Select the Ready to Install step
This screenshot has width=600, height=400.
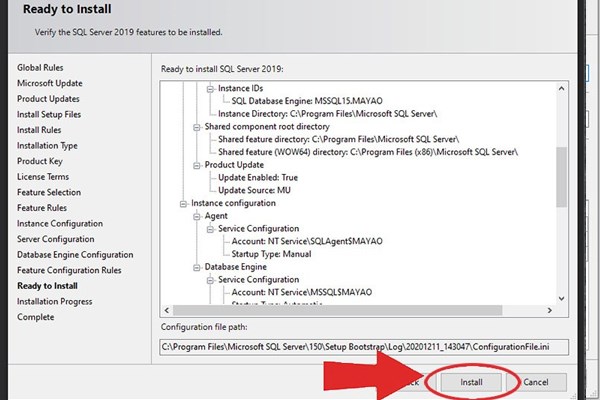coord(47,286)
